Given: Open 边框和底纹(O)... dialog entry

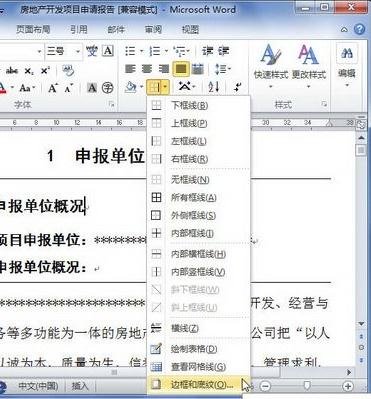Looking at the screenshot, I should pyautogui.click(x=198, y=385).
